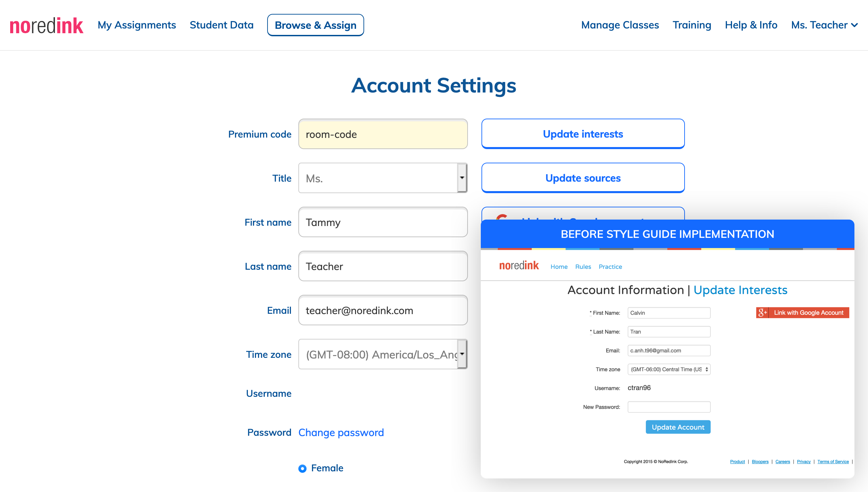Open the Central Time zone select in old screenshot
868x492 pixels.
(x=669, y=369)
